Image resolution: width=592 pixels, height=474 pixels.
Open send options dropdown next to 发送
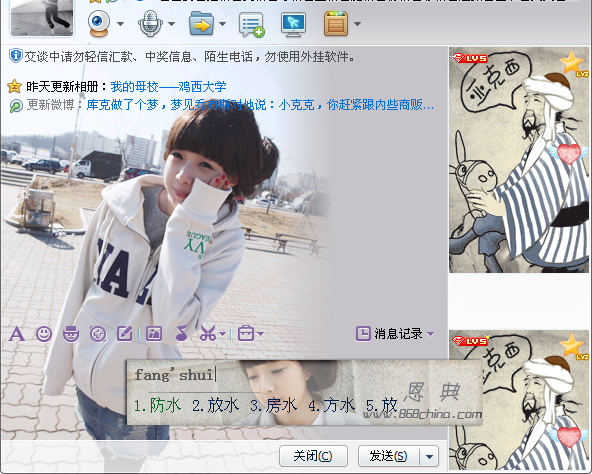[x=429, y=456]
